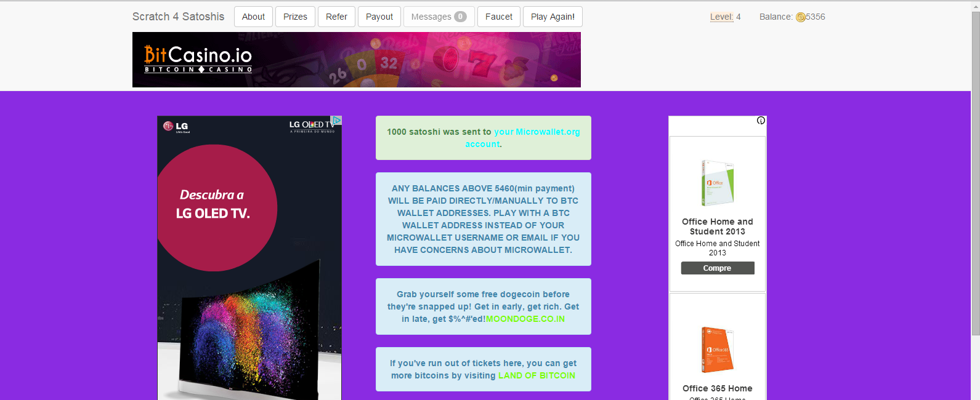Open Messages inbox

click(x=439, y=17)
